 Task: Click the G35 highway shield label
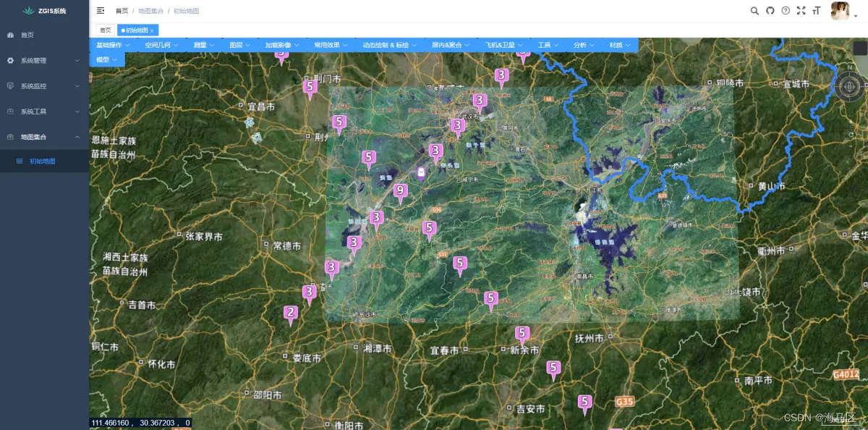click(x=624, y=401)
